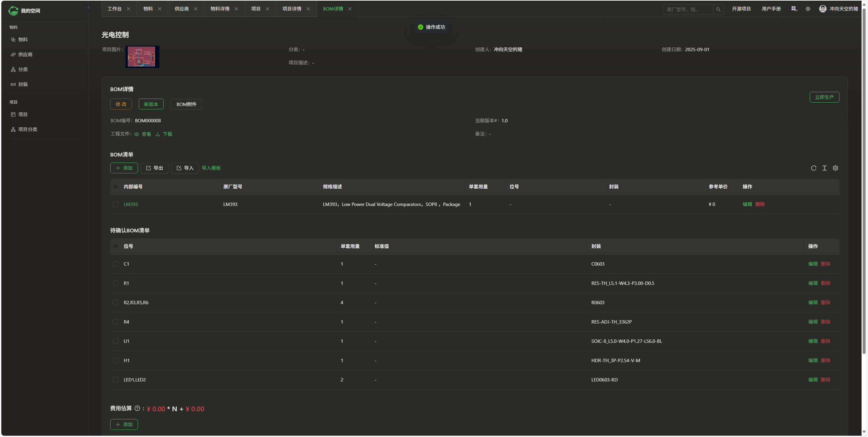Switch to the 项目详情 tab
The image size is (868, 437).
coord(292,9)
